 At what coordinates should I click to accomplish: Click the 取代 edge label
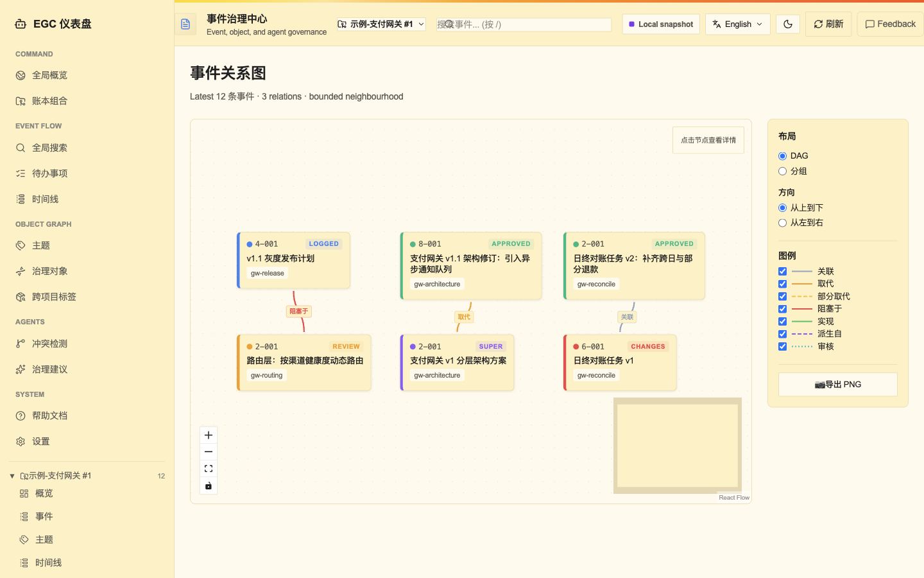(464, 317)
